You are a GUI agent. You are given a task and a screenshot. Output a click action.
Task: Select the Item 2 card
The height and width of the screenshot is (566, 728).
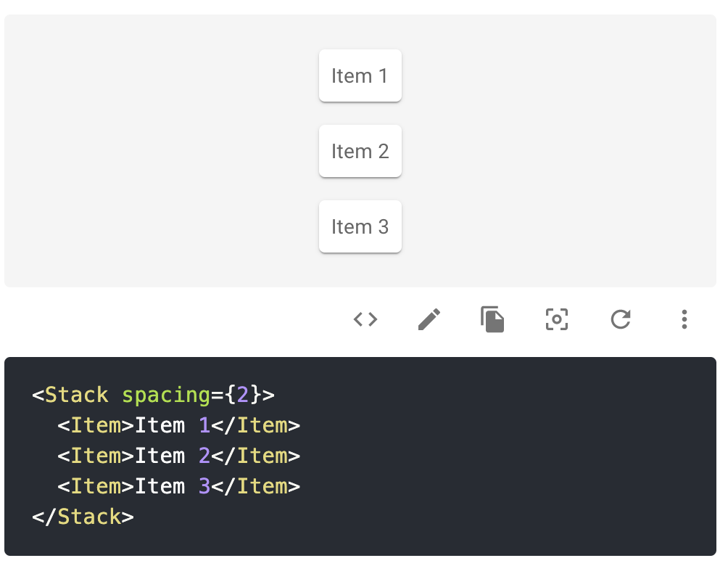pyautogui.click(x=360, y=151)
